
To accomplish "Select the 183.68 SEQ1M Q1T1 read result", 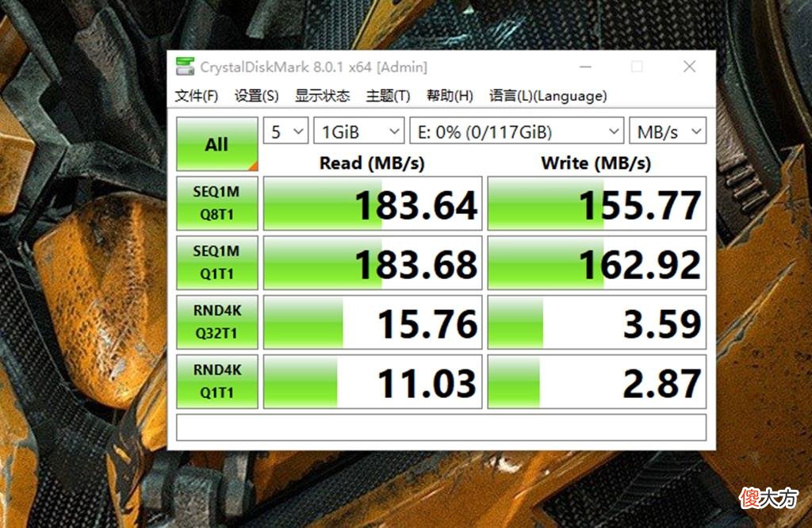I will (373, 262).
